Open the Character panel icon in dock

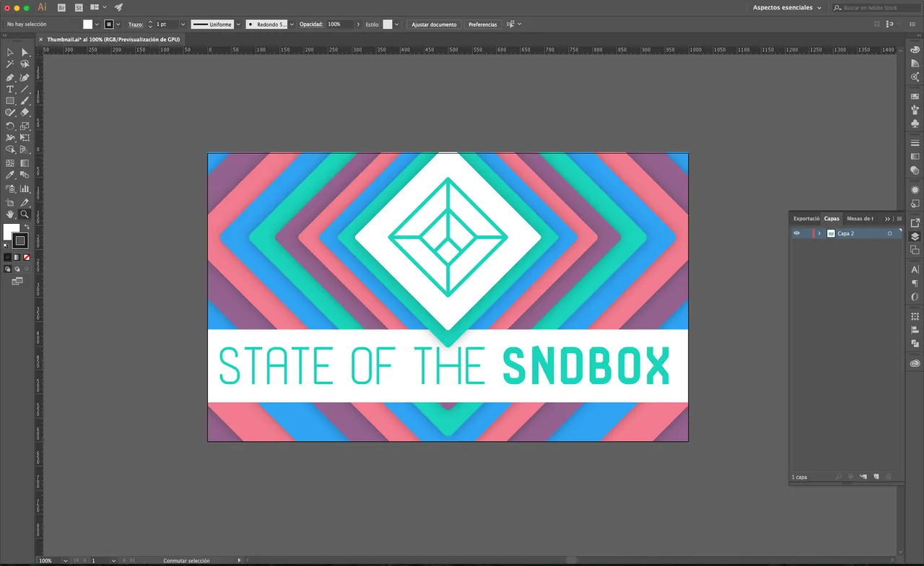tap(915, 269)
